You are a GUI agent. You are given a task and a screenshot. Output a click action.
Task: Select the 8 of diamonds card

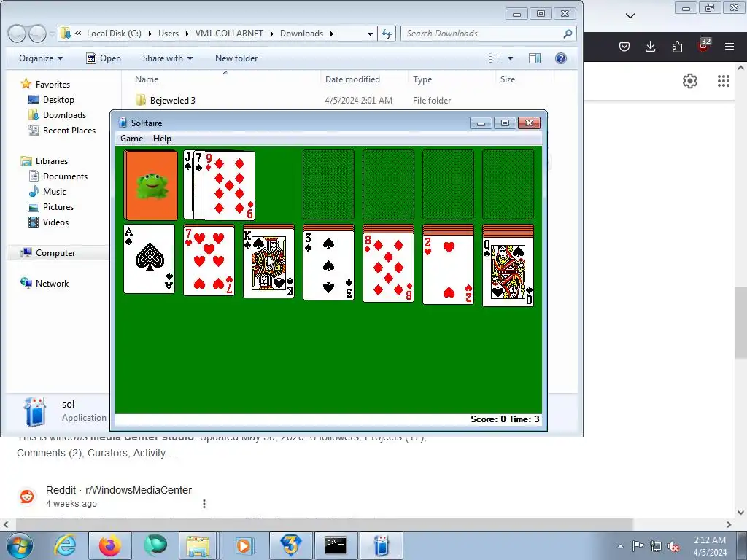[x=388, y=268]
